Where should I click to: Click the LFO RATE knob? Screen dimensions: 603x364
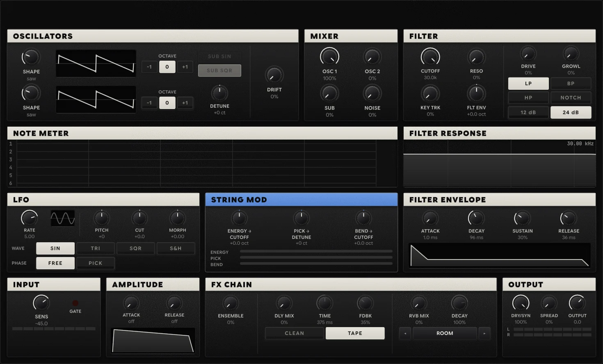[x=30, y=218]
